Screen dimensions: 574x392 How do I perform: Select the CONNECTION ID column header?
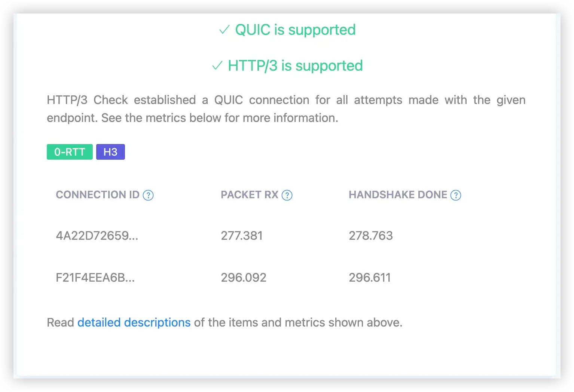97,195
